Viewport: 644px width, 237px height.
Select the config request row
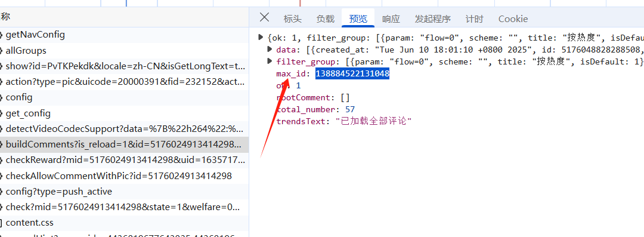pos(124,97)
